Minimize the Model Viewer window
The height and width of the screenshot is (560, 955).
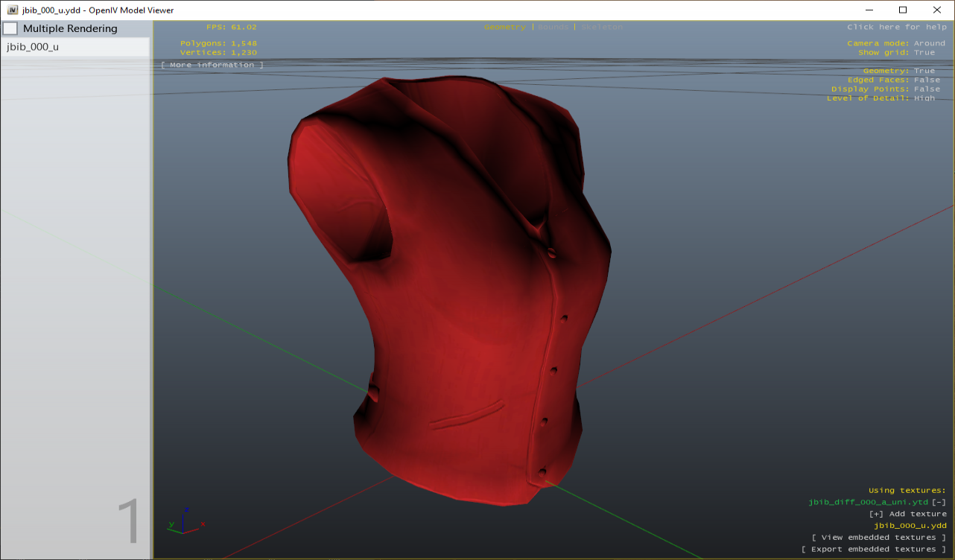869,10
